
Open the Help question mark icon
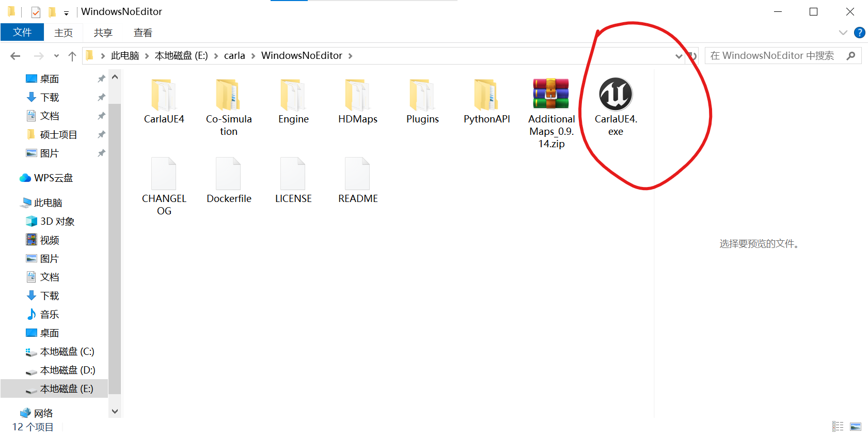coord(859,33)
